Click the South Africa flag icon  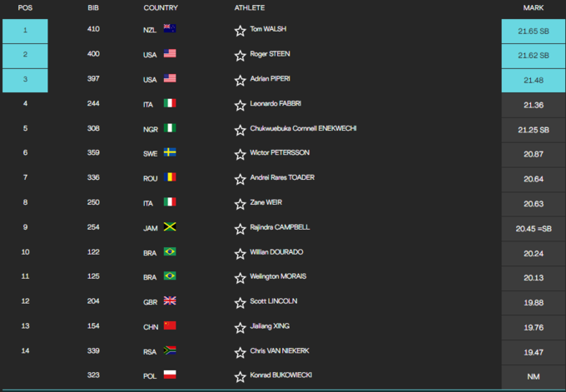coord(170,350)
